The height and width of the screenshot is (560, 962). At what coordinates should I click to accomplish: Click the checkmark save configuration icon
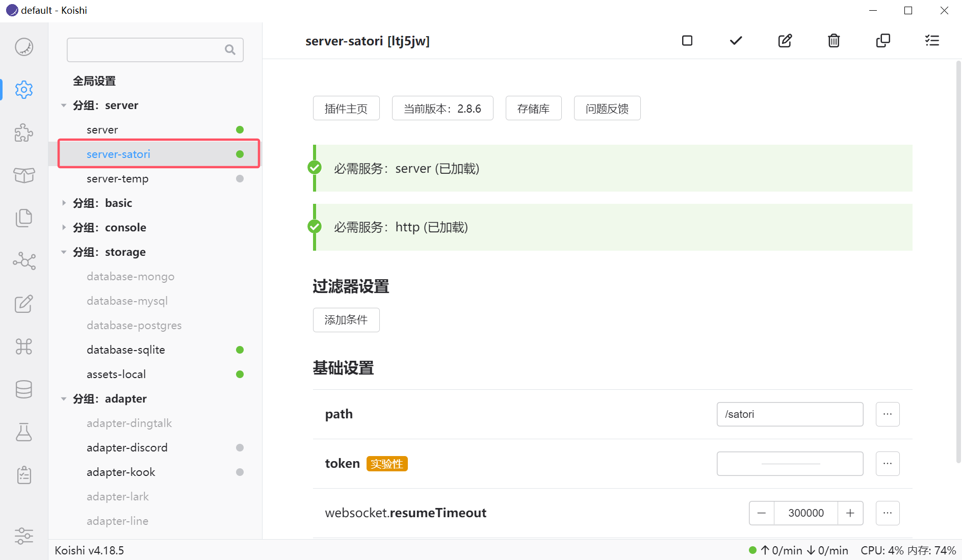[736, 41]
